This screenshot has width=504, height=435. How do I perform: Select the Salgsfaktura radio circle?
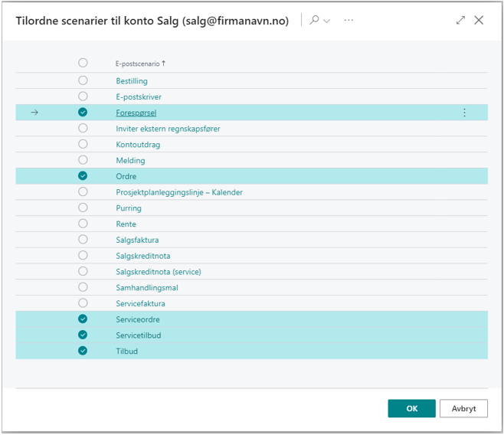coord(83,240)
